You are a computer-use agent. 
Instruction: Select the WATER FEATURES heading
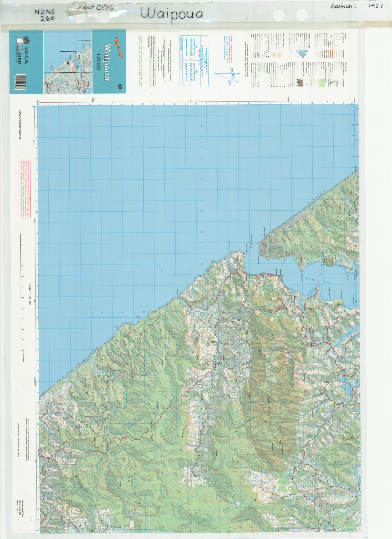point(309,40)
